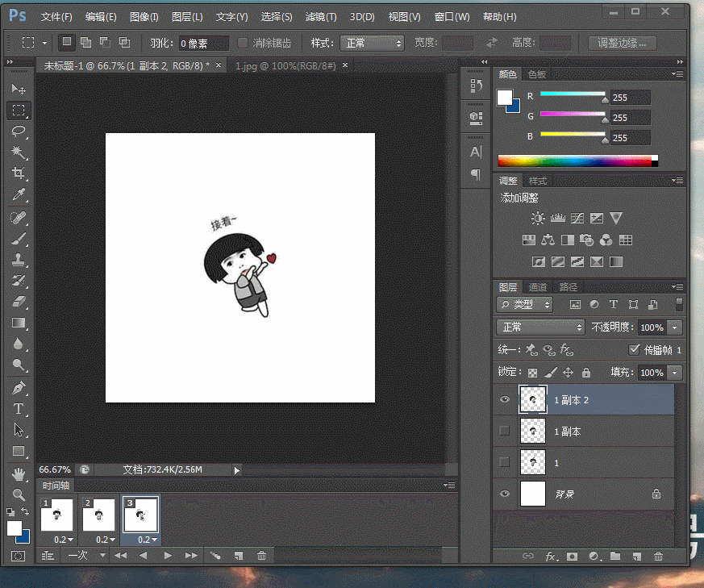Select the Crop tool

pyautogui.click(x=18, y=173)
